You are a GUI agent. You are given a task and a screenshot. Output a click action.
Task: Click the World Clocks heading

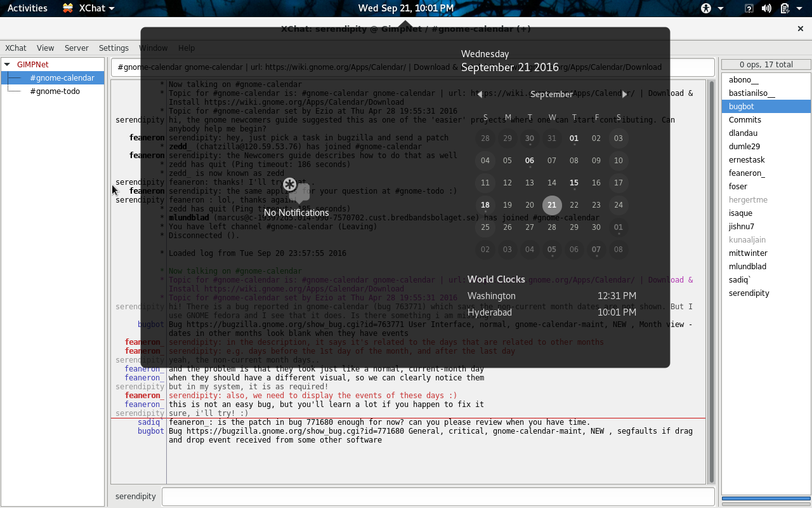pyautogui.click(x=496, y=279)
